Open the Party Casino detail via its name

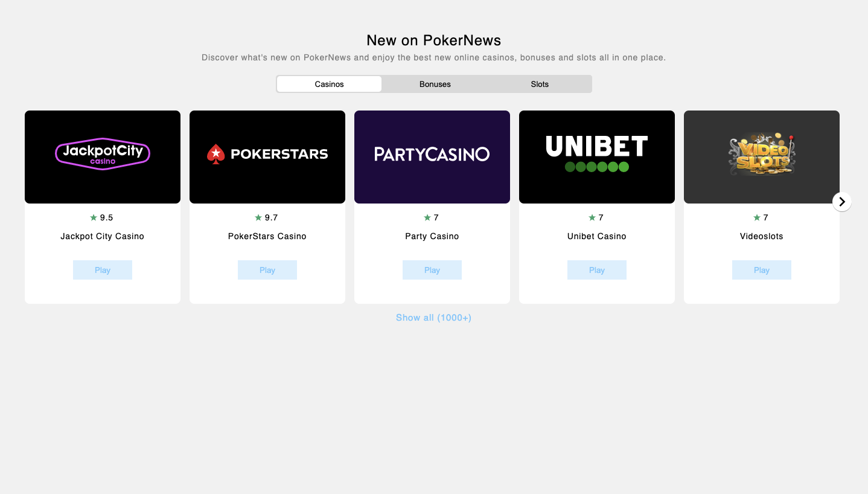tap(432, 236)
